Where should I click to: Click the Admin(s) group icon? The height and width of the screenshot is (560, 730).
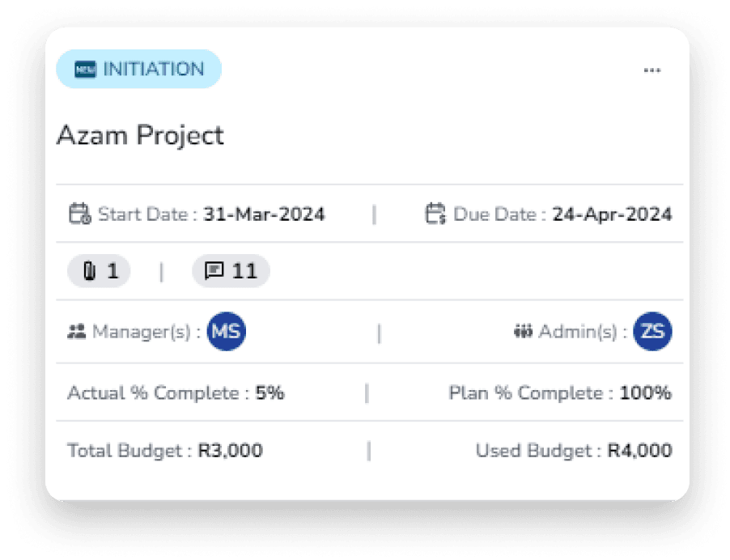click(x=522, y=331)
